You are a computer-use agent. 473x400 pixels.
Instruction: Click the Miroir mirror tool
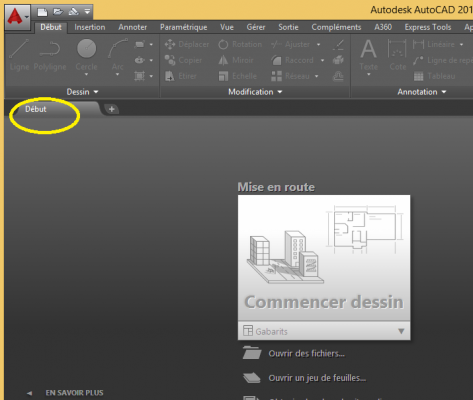(x=236, y=60)
